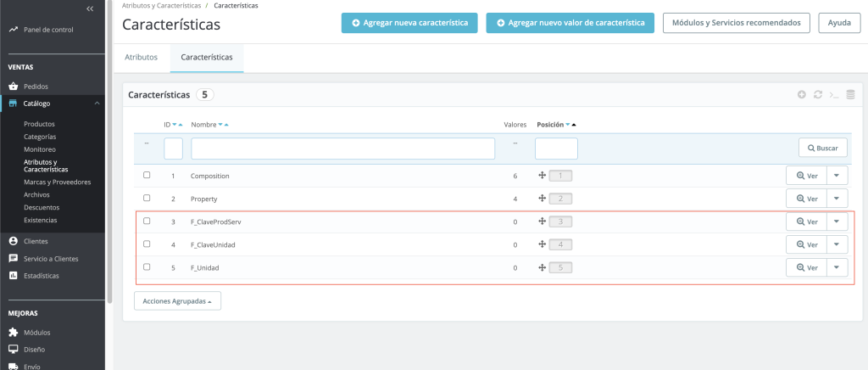Open the Acciones Agrupadas dropdown

click(x=178, y=300)
